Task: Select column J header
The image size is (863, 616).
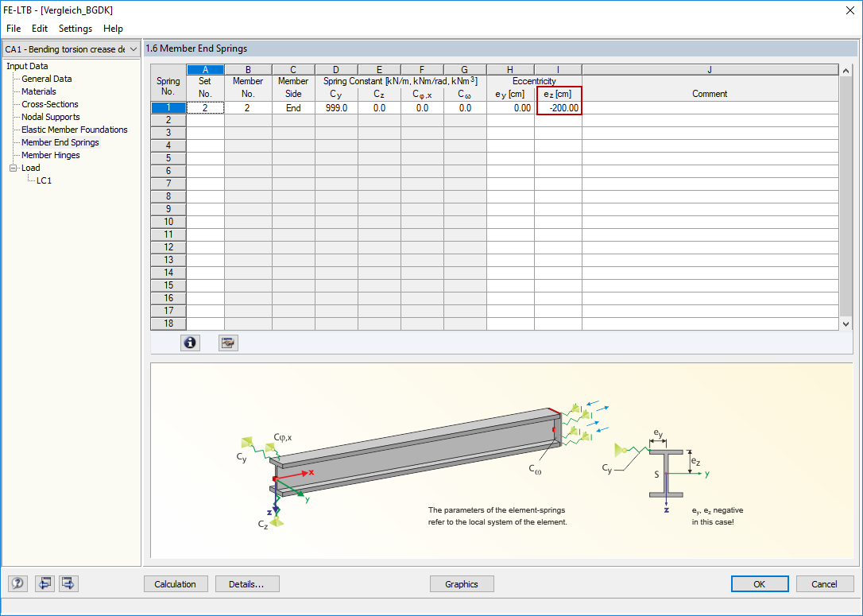Action: pos(710,69)
